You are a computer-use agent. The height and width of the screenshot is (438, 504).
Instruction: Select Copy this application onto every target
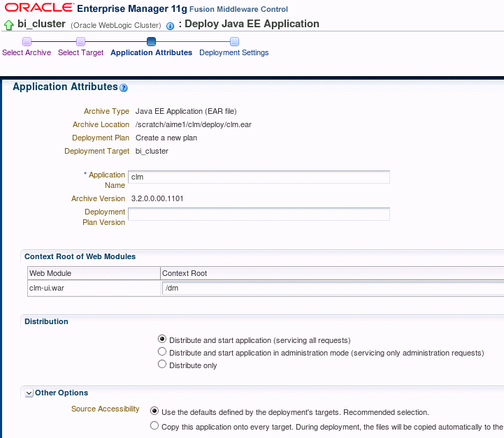(x=154, y=426)
